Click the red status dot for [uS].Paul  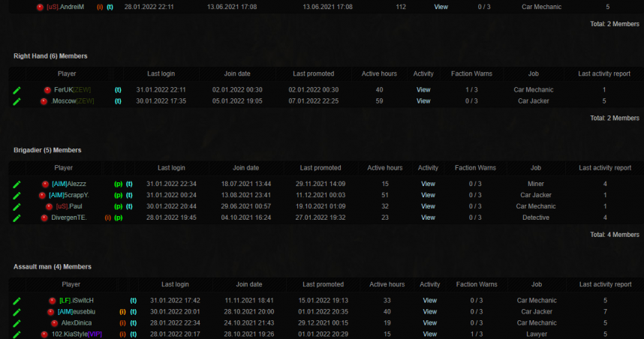pyautogui.click(x=50, y=207)
